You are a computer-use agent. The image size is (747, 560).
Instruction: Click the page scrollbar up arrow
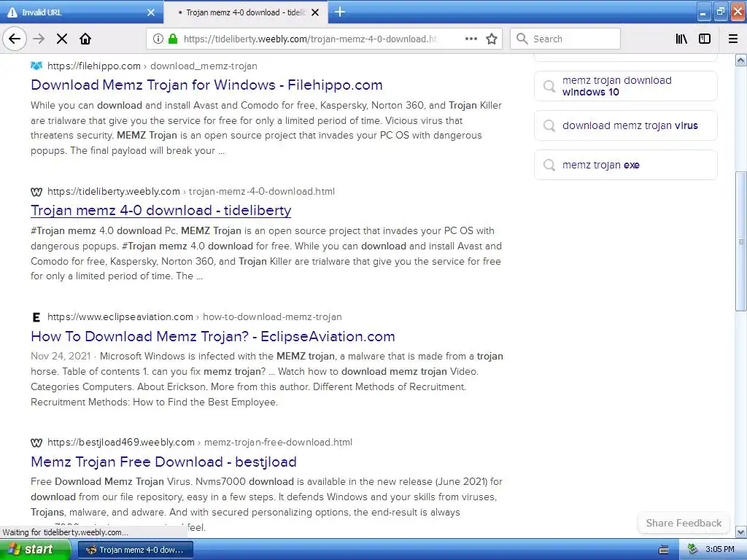741,60
